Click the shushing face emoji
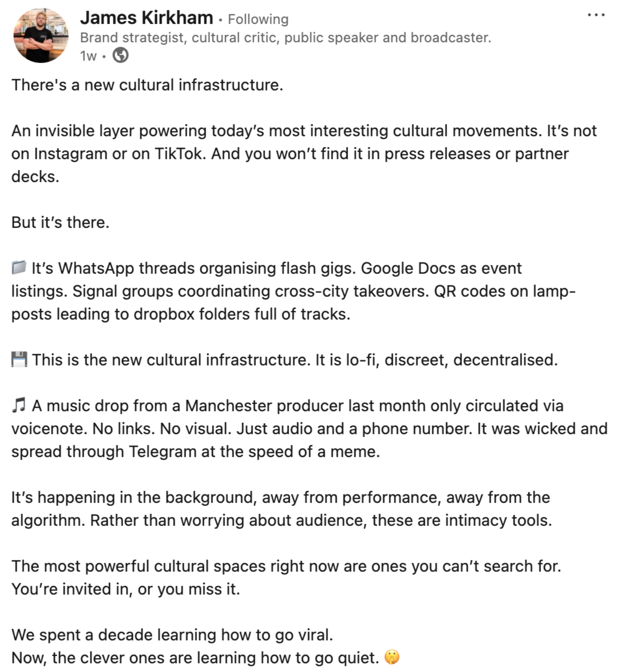The image size is (620, 672). point(392,657)
